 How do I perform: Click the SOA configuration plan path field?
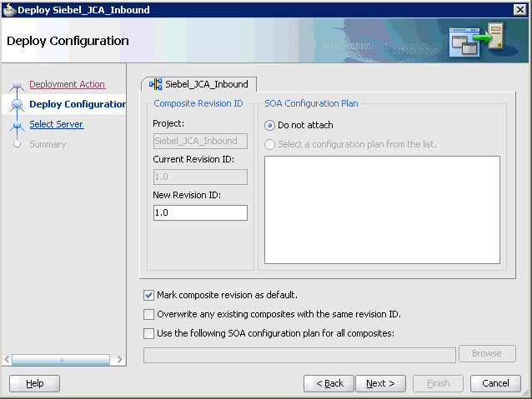(x=299, y=355)
